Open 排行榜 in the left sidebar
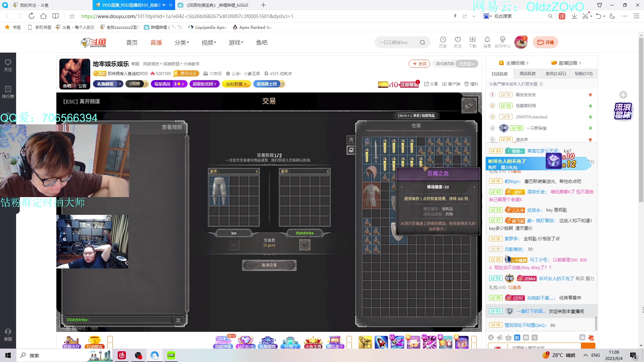The height and width of the screenshot is (362, 644). (8, 92)
